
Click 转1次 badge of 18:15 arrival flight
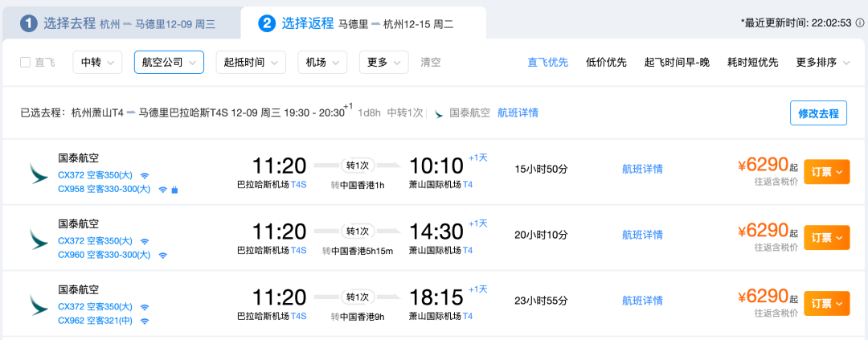358,297
